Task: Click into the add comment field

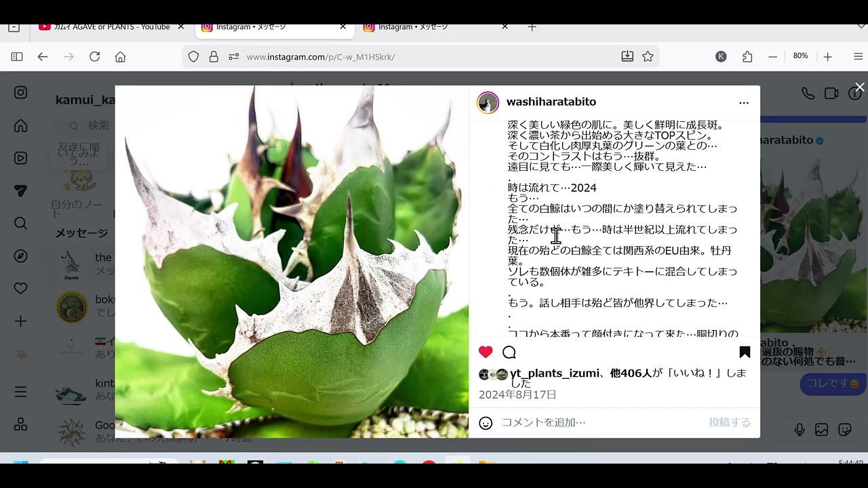Action: point(601,422)
